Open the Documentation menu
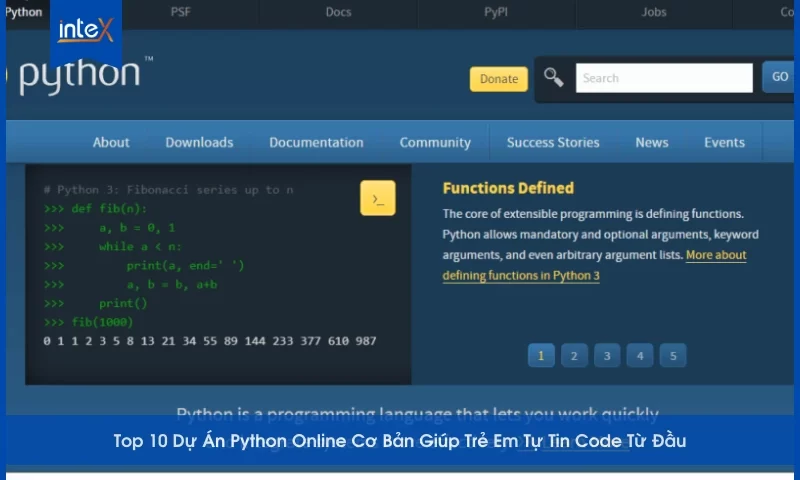The width and height of the screenshot is (800, 480). click(316, 142)
